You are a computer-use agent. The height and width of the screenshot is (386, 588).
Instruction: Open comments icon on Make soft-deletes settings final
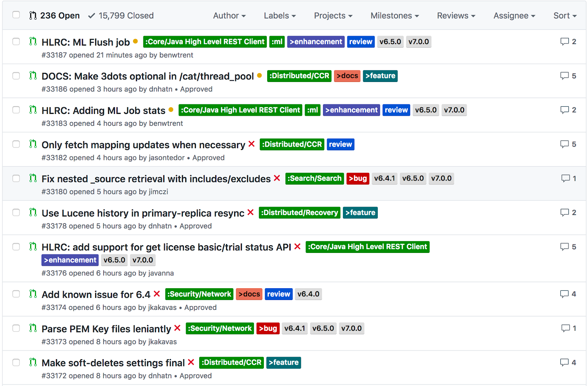coord(564,362)
